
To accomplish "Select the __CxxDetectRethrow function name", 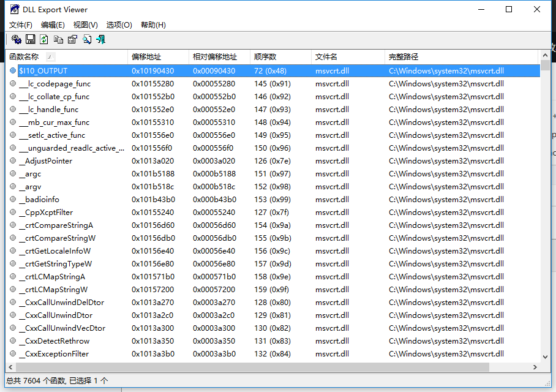I will [x=54, y=341].
